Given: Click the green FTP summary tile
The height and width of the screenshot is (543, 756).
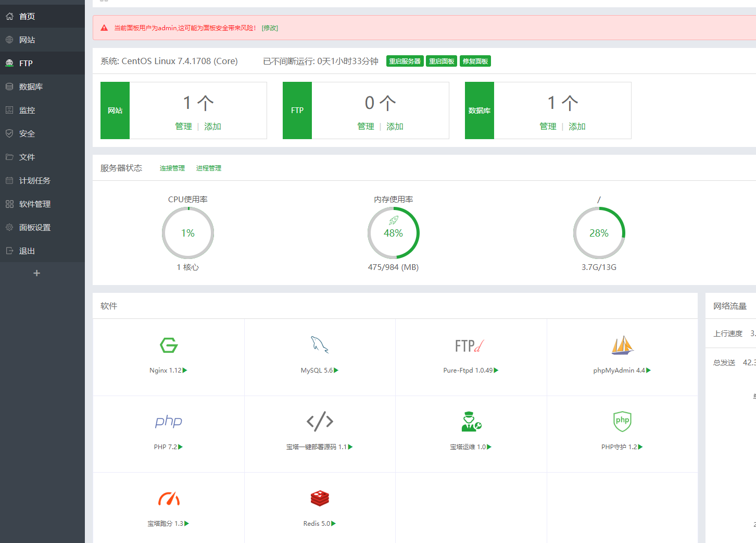Looking at the screenshot, I should pos(297,110).
